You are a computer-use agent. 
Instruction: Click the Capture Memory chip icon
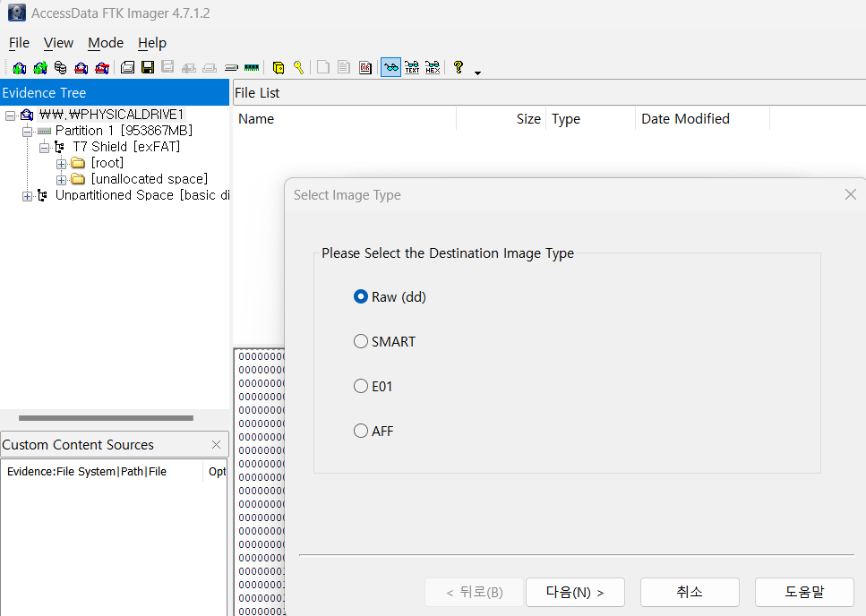[252, 68]
